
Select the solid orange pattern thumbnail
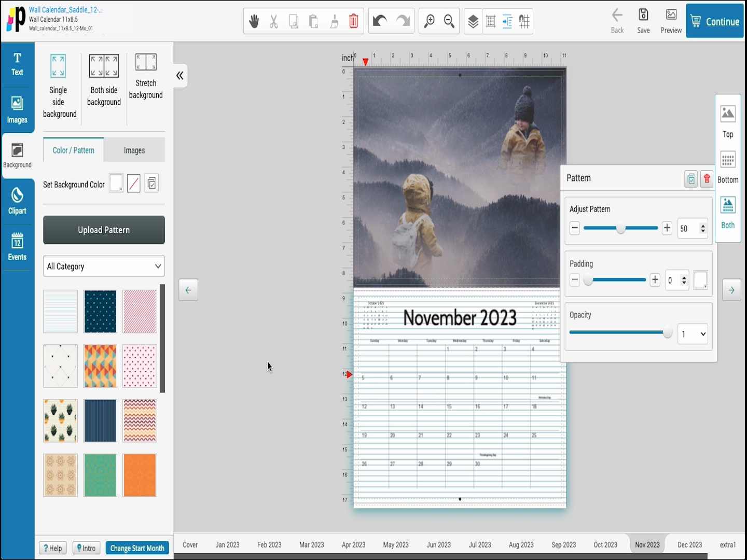[x=140, y=475]
